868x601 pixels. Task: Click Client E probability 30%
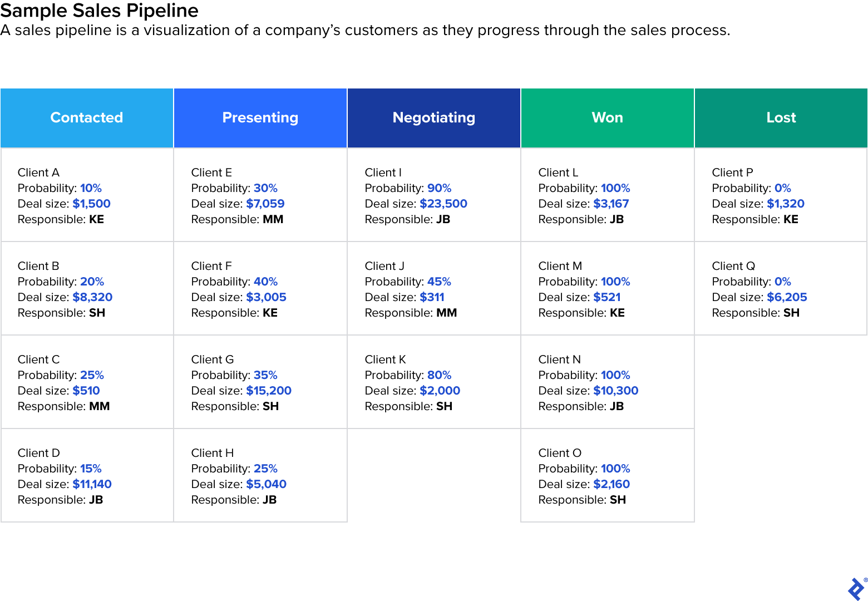pyautogui.click(x=265, y=188)
